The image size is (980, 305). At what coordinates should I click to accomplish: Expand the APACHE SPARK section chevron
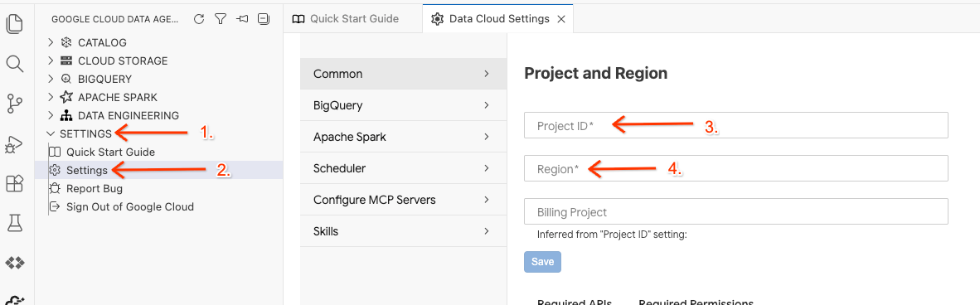tap(51, 97)
